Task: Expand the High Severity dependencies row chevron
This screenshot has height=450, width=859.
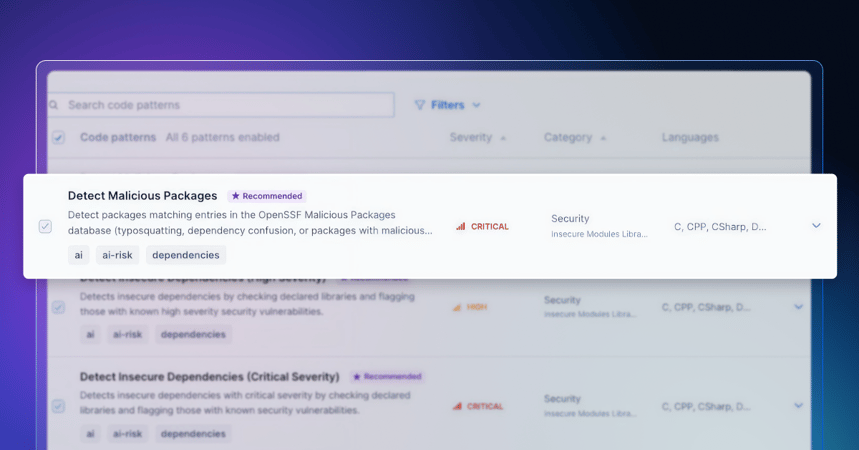Action: click(798, 307)
